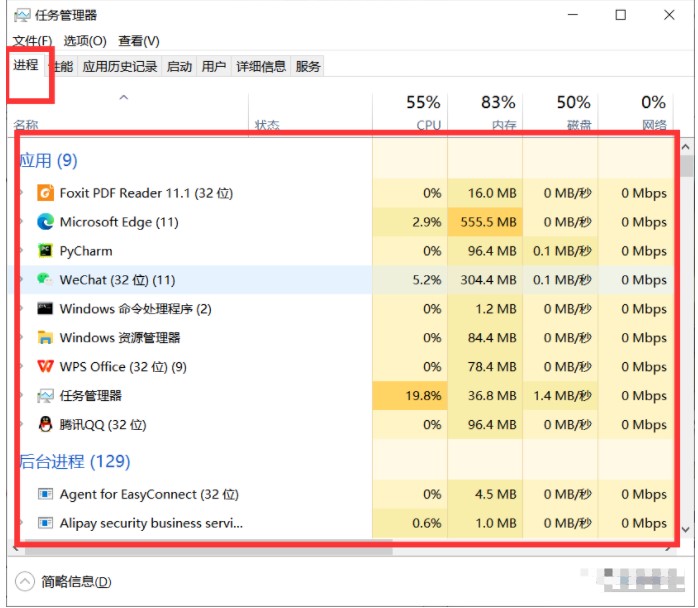The height and width of the screenshot is (608, 698).
Task: Select the 5.2% CPU cell for WeChat
Action: pyautogui.click(x=410, y=280)
